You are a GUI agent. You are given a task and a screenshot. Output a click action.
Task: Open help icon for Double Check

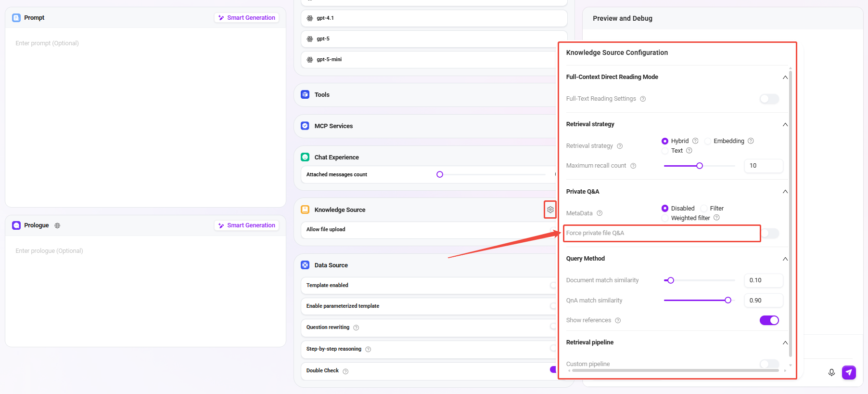(x=345, y=371)
